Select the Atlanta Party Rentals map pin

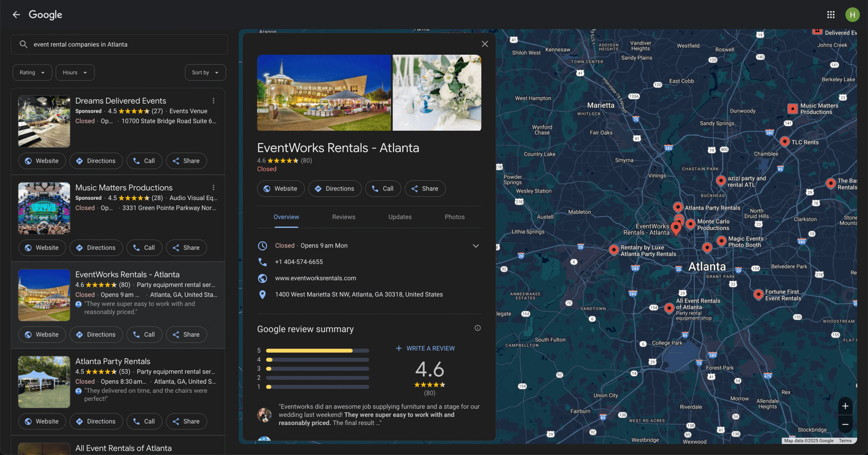tap(678, 207)
